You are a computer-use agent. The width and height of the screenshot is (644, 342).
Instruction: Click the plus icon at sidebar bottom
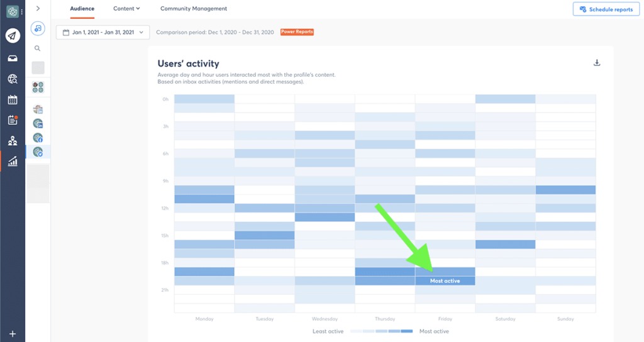point(13,334)
